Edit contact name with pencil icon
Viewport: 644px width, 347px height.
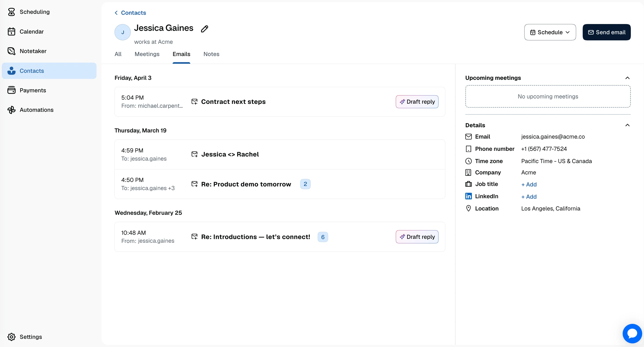pyautogui.click(x=205, y=29)
